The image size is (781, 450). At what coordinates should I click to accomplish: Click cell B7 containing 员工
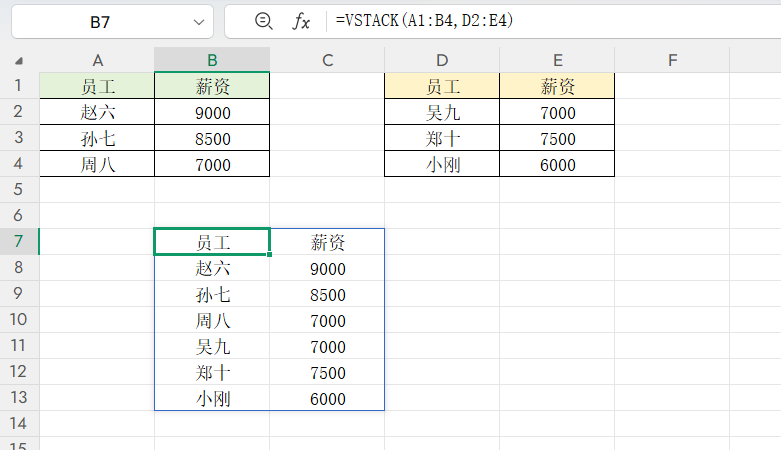212,242
